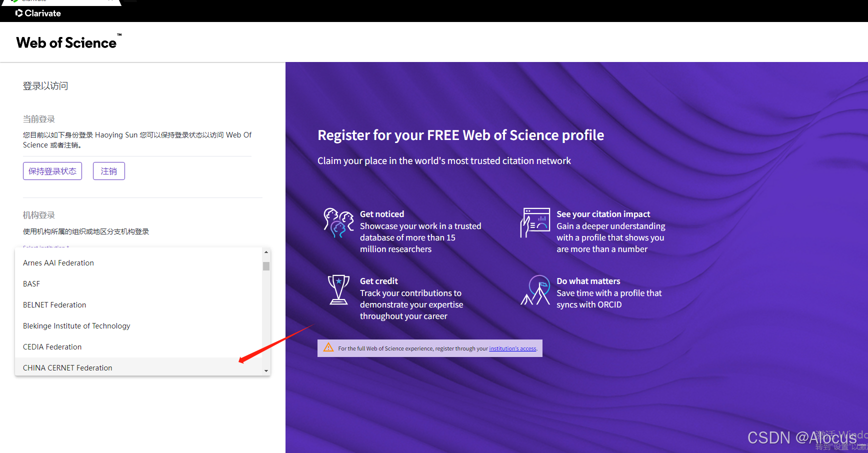Click the citation impact chart icon

pos(535,222)
